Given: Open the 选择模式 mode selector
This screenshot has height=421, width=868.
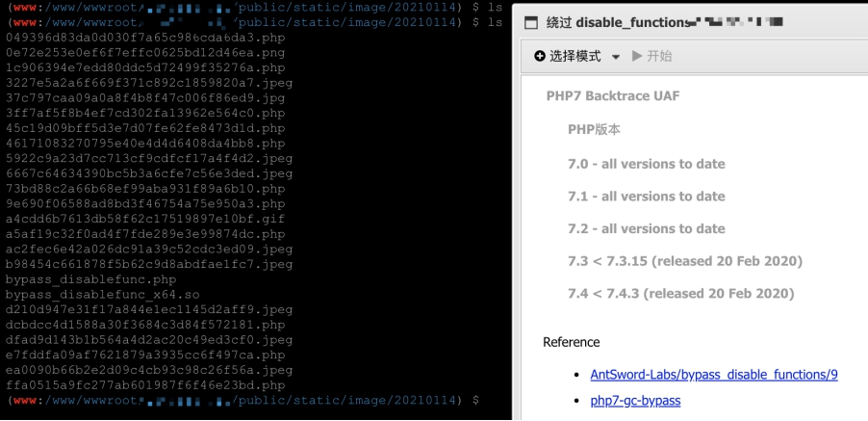Looking at the screenshot, I should coord(577,56).
